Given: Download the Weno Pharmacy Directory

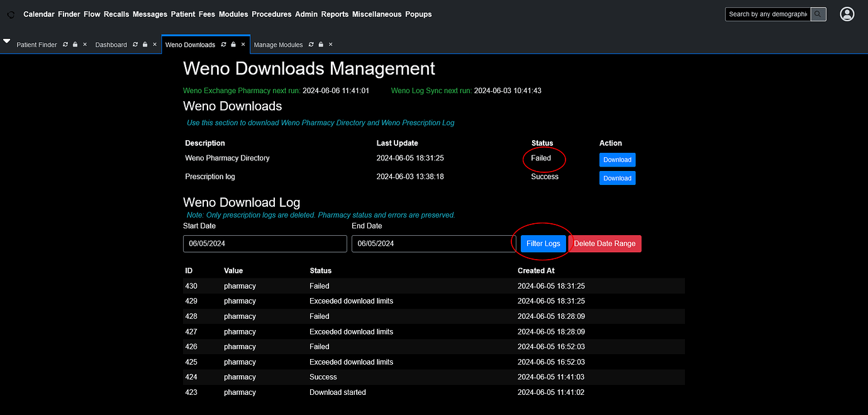Looking at the screenshot, I should click(x=617, y=160).
